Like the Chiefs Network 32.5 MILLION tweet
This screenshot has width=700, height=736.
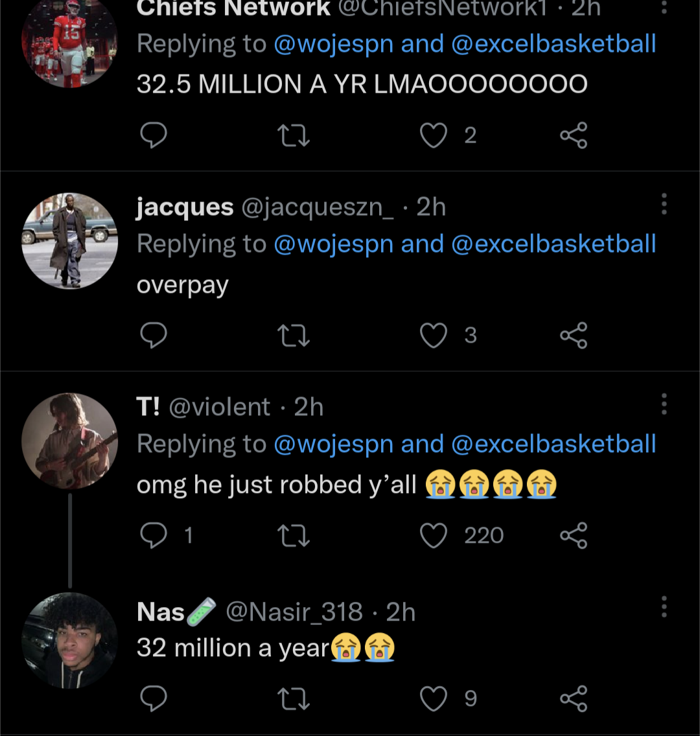tap(434, 135)
